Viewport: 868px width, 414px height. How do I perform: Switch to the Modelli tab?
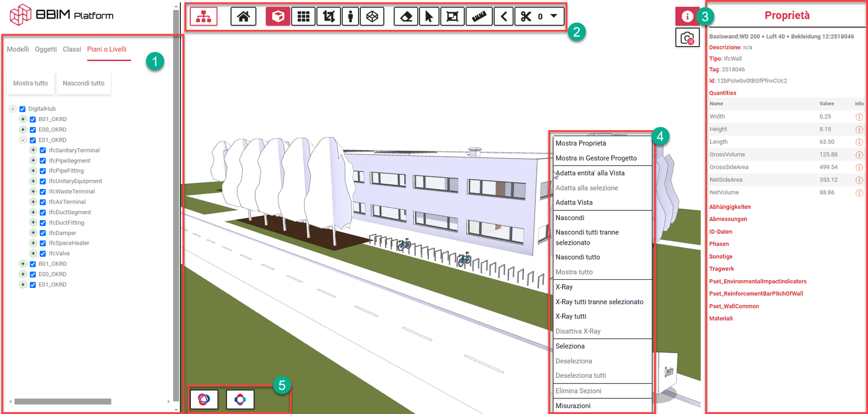pos(18,49)
